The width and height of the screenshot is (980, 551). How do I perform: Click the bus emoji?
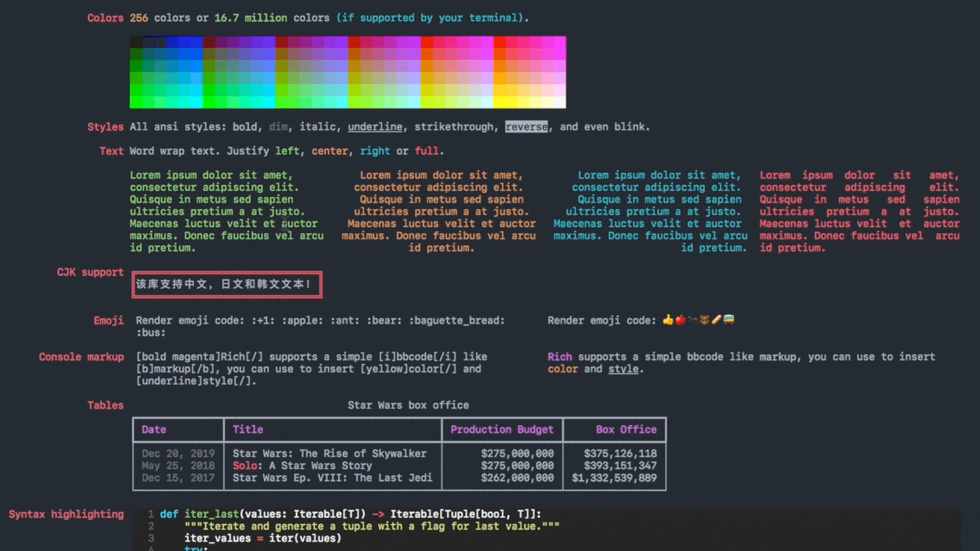coord(729,320)
